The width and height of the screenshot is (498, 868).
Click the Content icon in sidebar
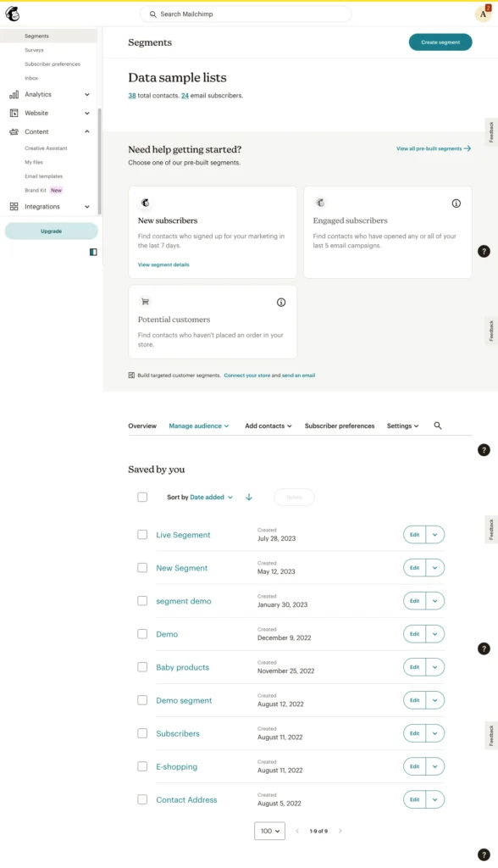coord(13,131)
